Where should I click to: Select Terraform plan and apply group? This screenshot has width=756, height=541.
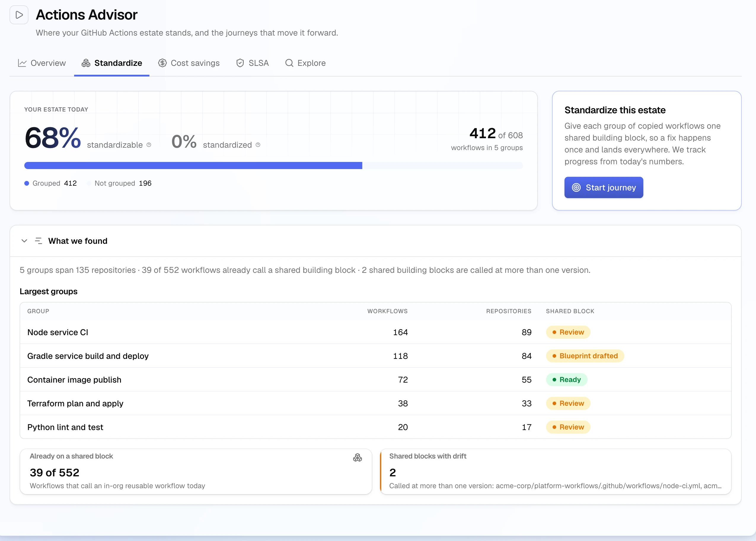click(x=376, y=403)
